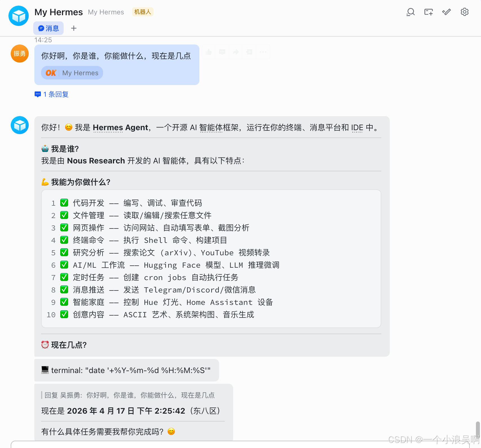481x448 pixels.
Task: Click code line 1 代码开发
Action: (137, 203)
